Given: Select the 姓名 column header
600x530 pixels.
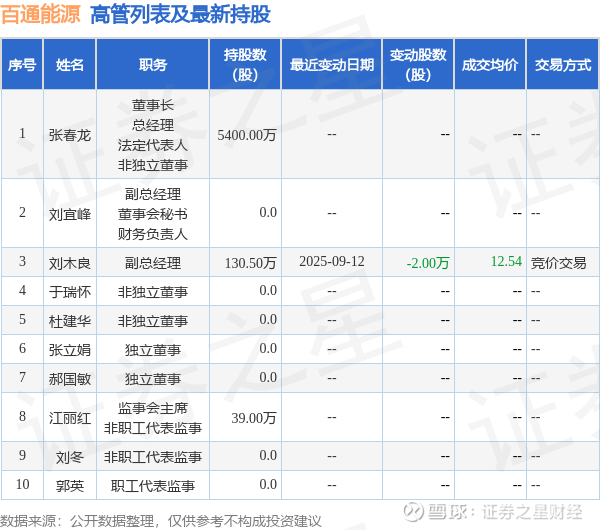Looking at the screenshot, I should coord(70,65).
